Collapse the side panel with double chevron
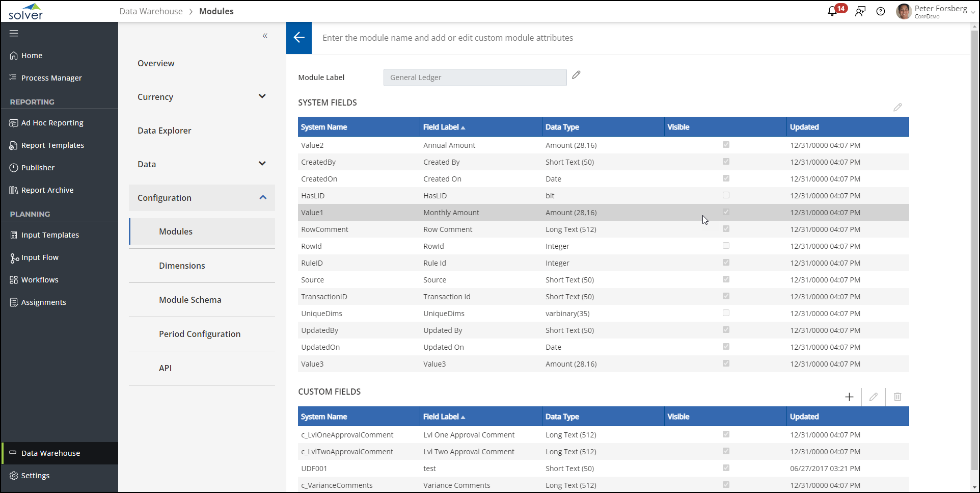Screen dimensions: 980x493 pyautogui.click(x=265, y=36)
